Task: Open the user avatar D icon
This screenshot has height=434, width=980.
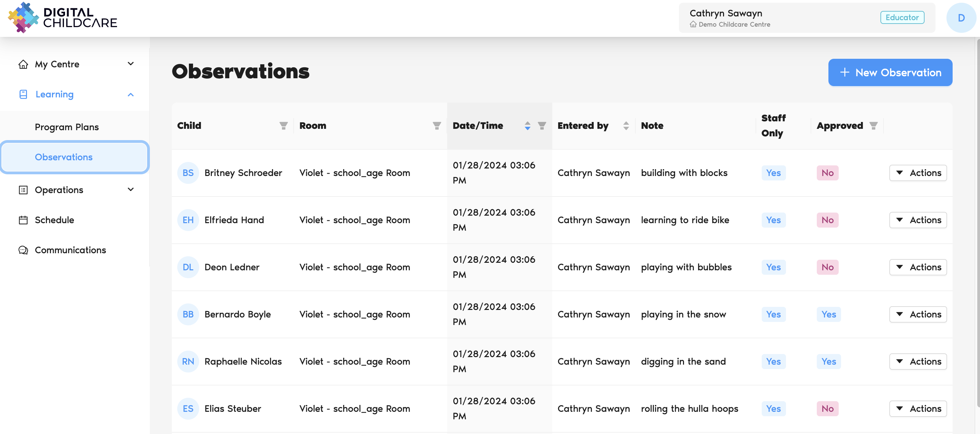Action: pyautogui.click(x=960, y=18)
